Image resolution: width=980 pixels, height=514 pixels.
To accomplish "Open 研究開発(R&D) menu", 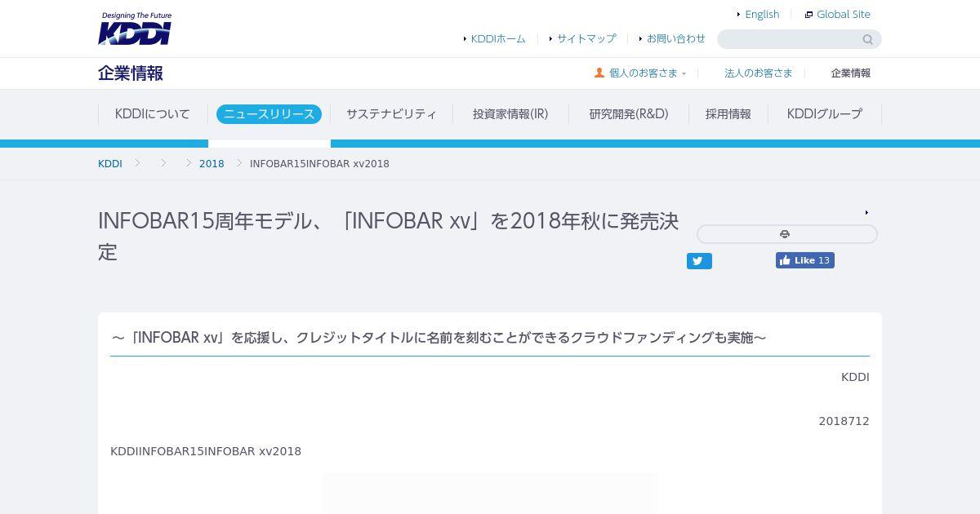I will (x=629, y=114).
